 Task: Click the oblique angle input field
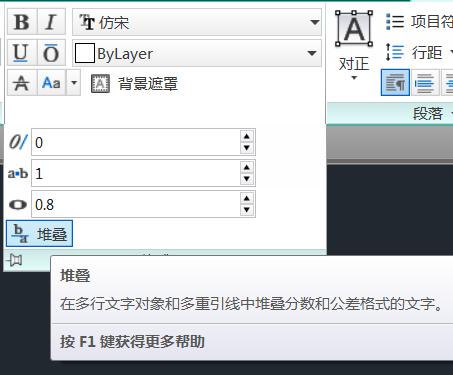136,142
